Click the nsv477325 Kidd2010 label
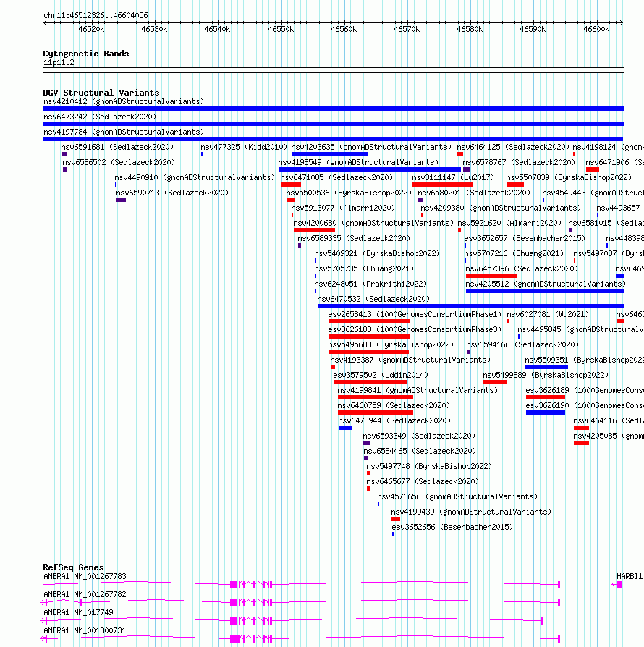This screenshot has width=644, height=647. point(244,148)
